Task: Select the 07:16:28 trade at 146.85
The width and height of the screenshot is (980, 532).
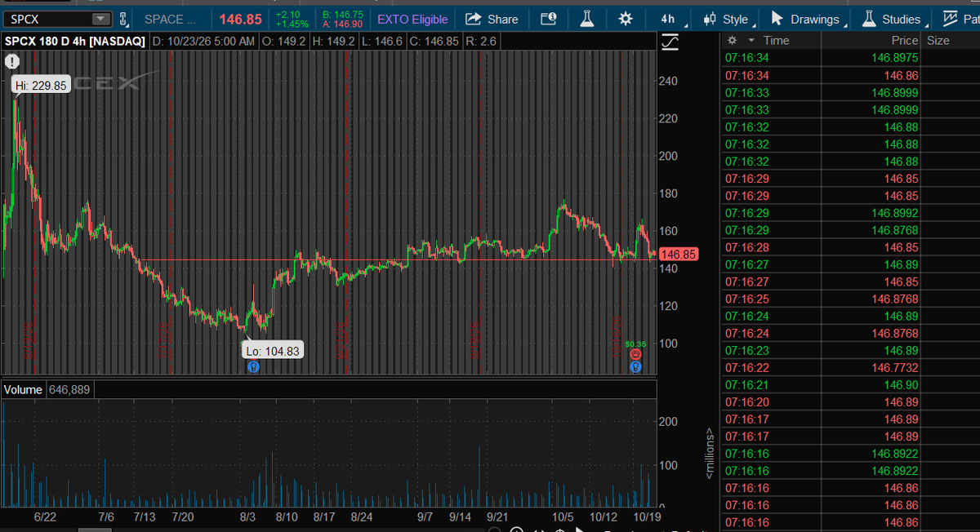Action: click(x=850, y=247)
